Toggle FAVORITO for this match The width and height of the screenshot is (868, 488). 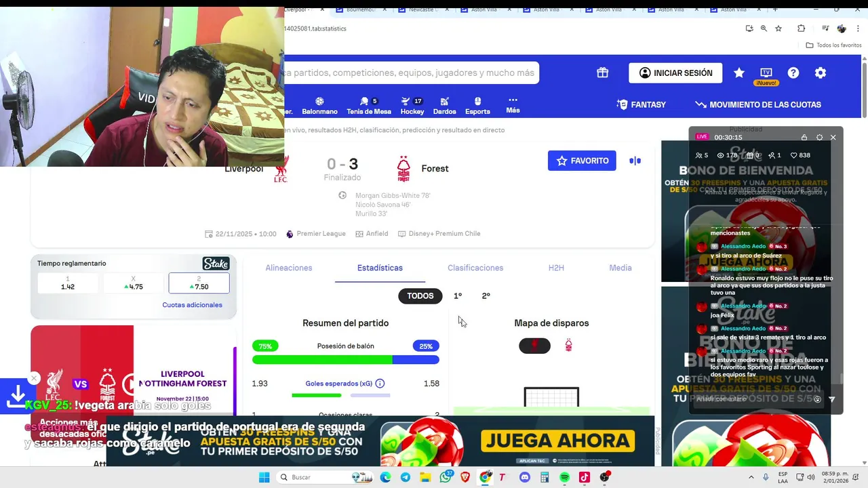click(582, 161)
